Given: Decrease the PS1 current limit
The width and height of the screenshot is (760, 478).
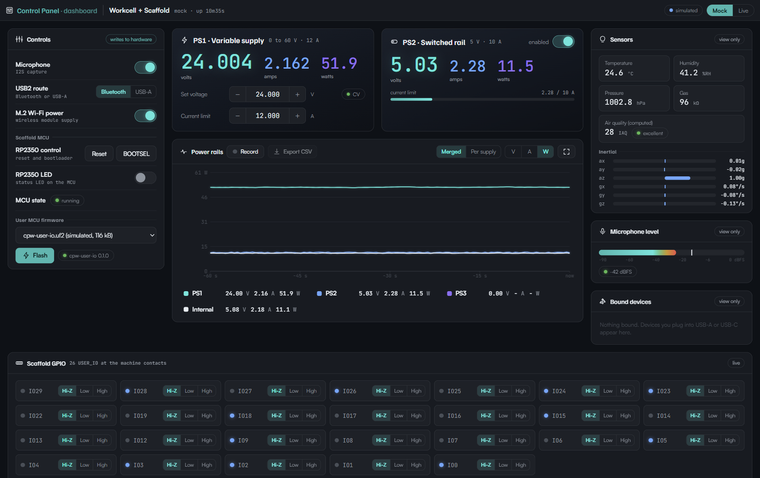Looking at the screenshot, I should (238, 116).
